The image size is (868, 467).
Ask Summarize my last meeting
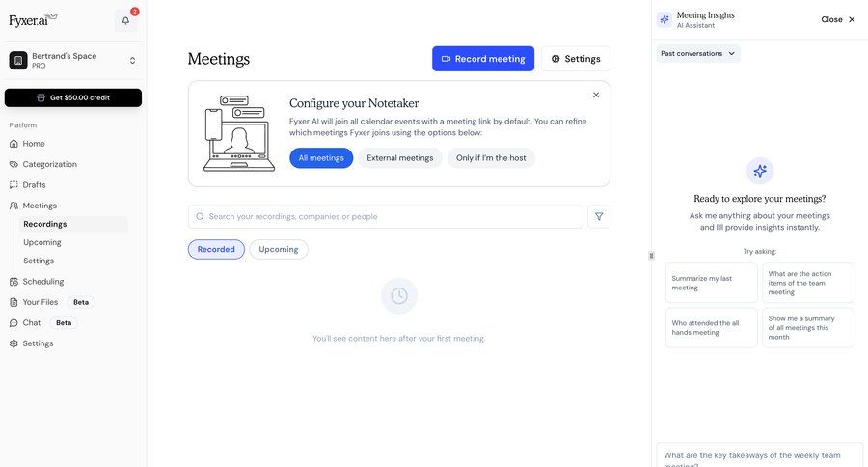pyautogui.click(x=712, y=283)
